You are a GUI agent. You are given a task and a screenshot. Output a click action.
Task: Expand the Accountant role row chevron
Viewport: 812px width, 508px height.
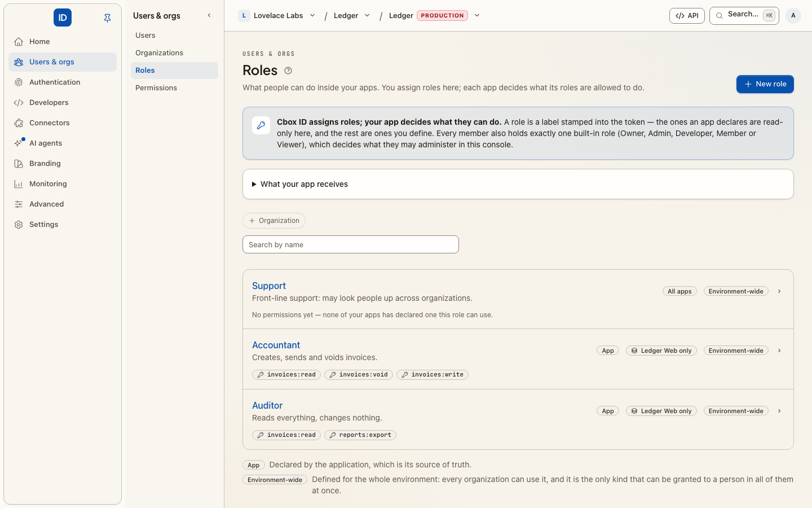click(779, 351)
